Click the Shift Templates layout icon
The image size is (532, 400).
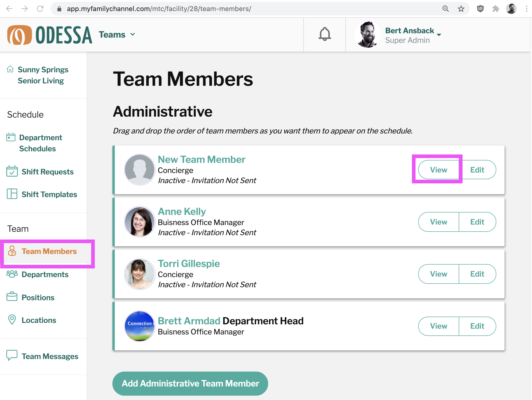pyautogui.click(x=12, y=194)
